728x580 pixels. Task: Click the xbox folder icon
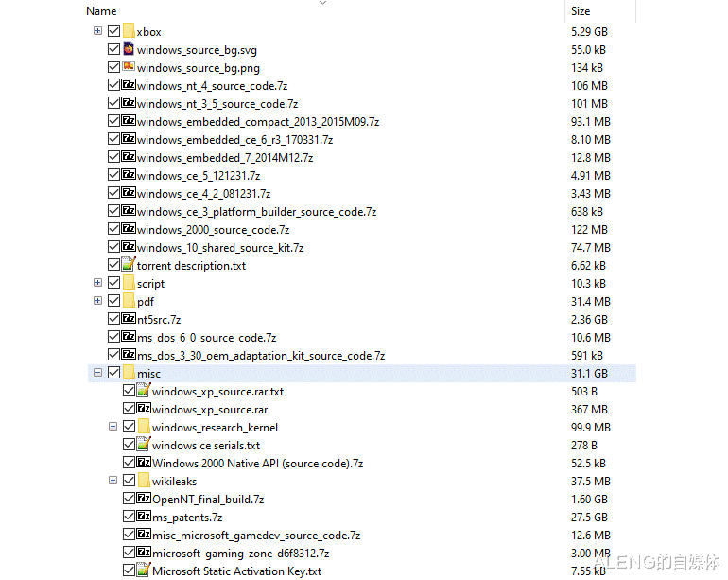(x=130, y=31)
